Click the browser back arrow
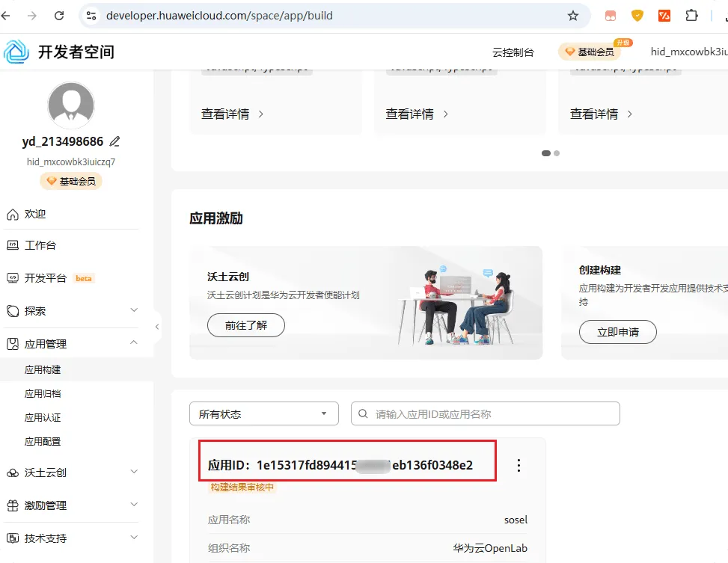The height and width of the screenshot is (563, 728). point(5,16)
